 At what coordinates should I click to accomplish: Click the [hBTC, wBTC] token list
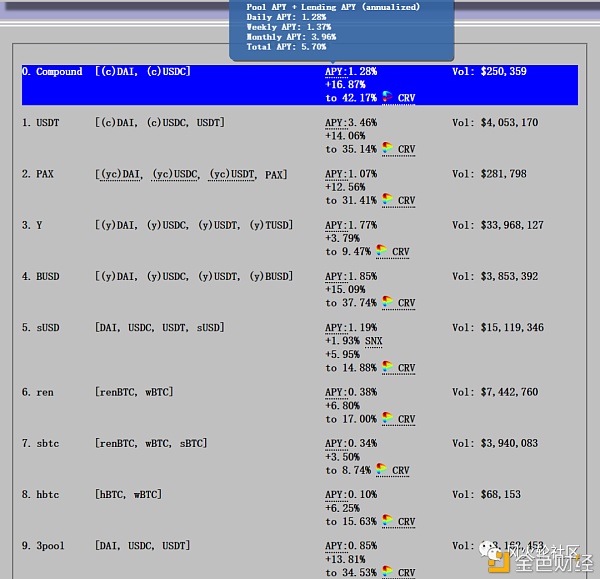pos(128,495)
